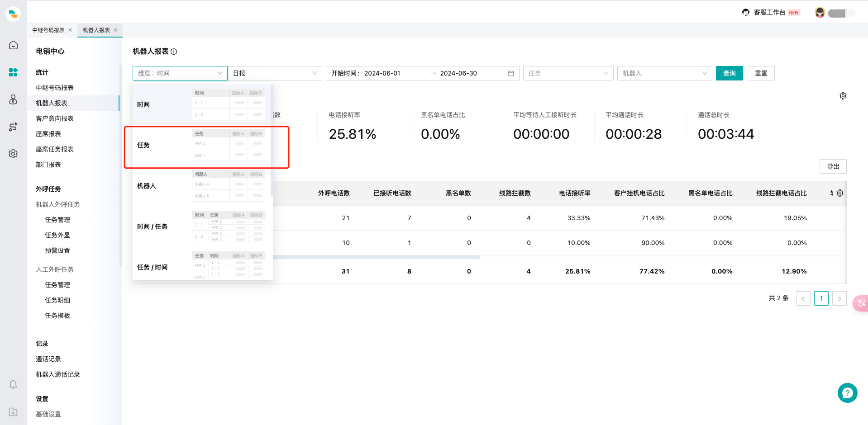Open 任务模板 in sidebar
Screen dimensions: 868x425
57,316
